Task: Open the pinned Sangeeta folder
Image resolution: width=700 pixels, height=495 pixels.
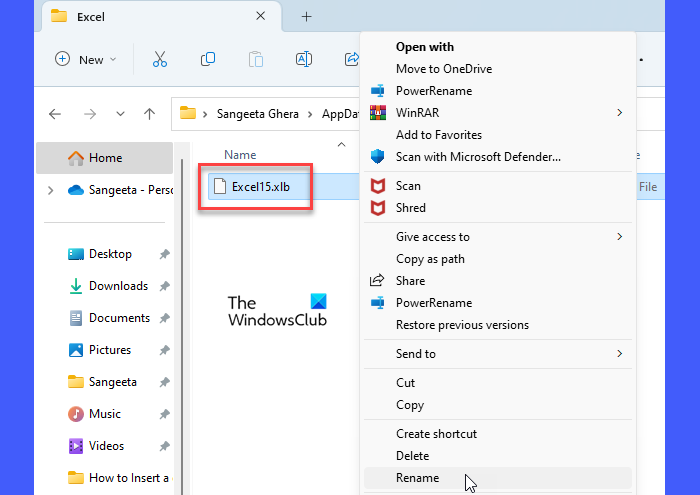Action: coord(102,382)
